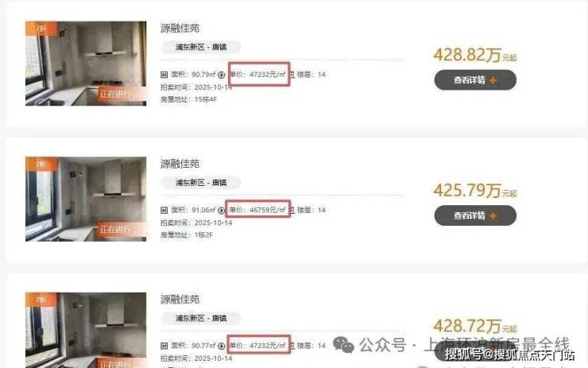588x368 pixels.
Task: Select 浦东新区 - 唐镇 tag on first listing
Action: click(x=201, y=47)
